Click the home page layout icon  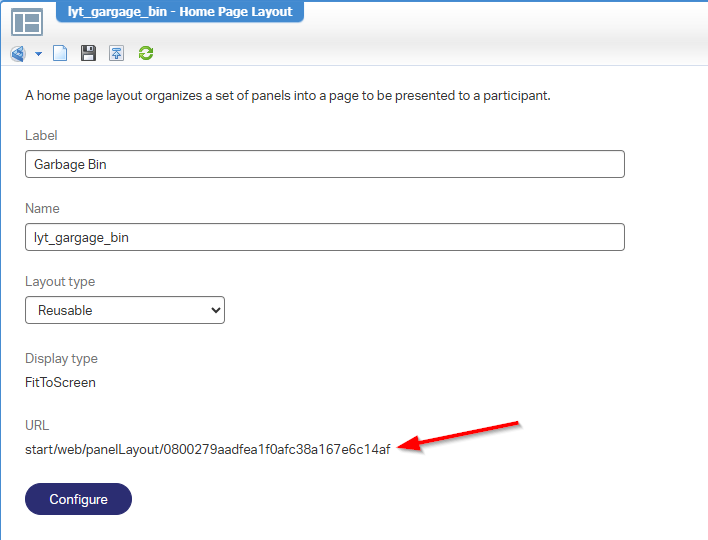[26, 21]
